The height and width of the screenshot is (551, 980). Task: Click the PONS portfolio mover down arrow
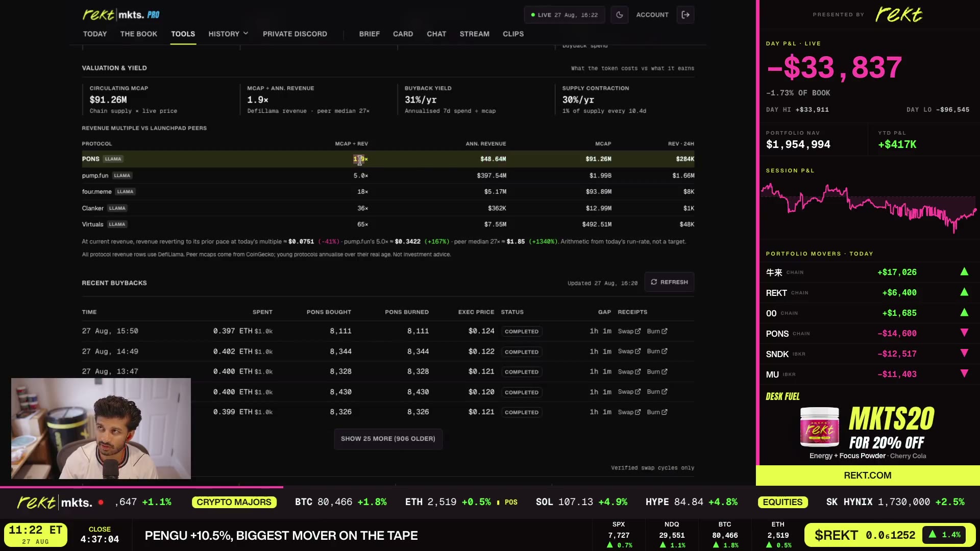point(964,333)
